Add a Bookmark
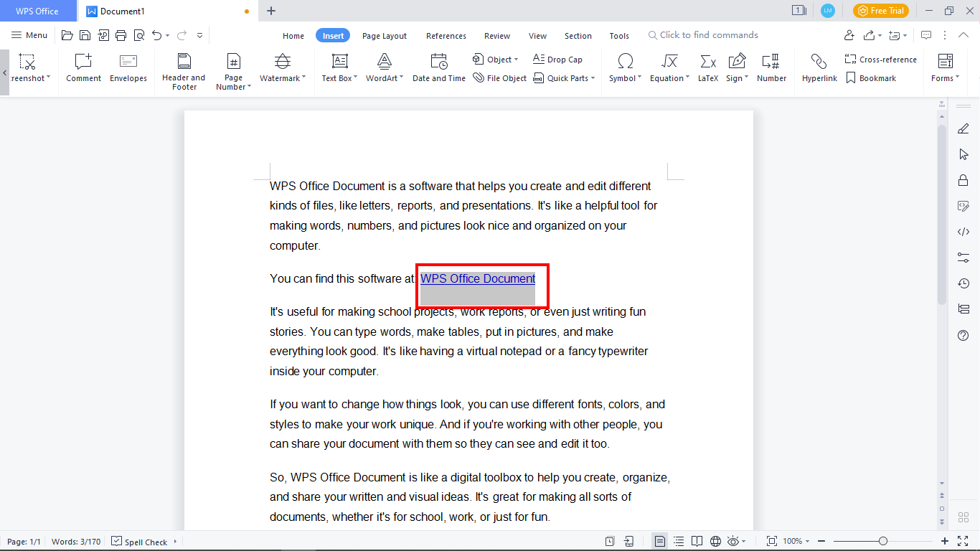 [x=871, y=77]
